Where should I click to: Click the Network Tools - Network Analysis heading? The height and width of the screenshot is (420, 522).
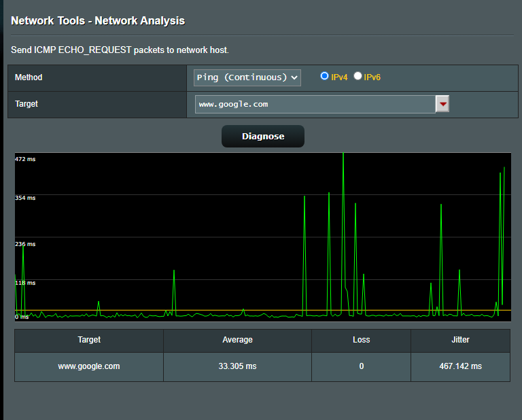pyautogui.click(x=98, y=20)
